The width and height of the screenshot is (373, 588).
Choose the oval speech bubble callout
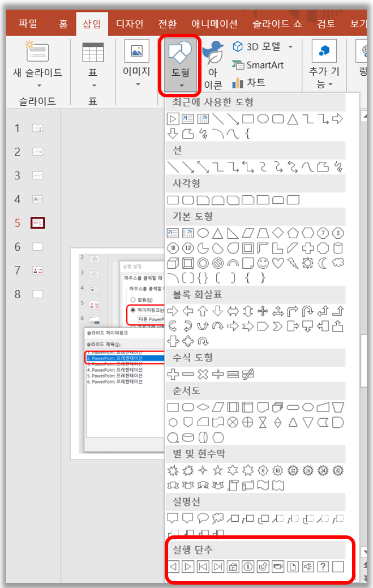(x=203, y=518)
